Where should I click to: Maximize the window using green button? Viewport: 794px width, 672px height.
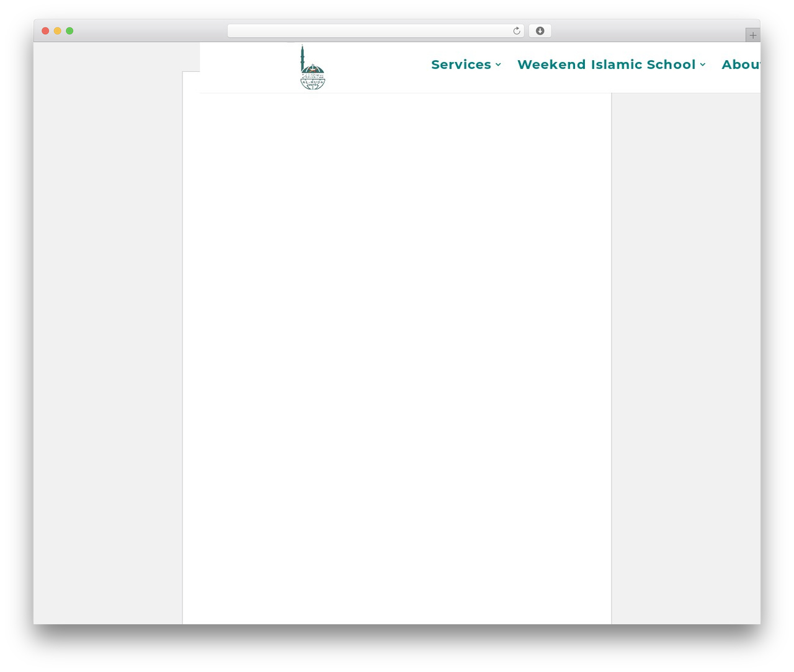click(69, 31)
